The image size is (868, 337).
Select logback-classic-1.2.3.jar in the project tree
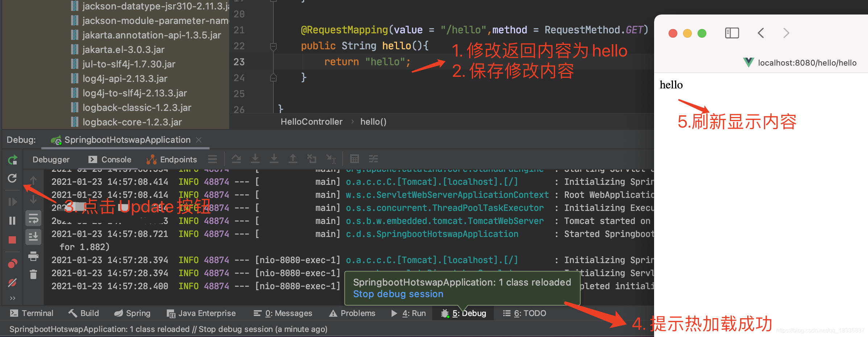pyautogui.click(x=137, y=108)
